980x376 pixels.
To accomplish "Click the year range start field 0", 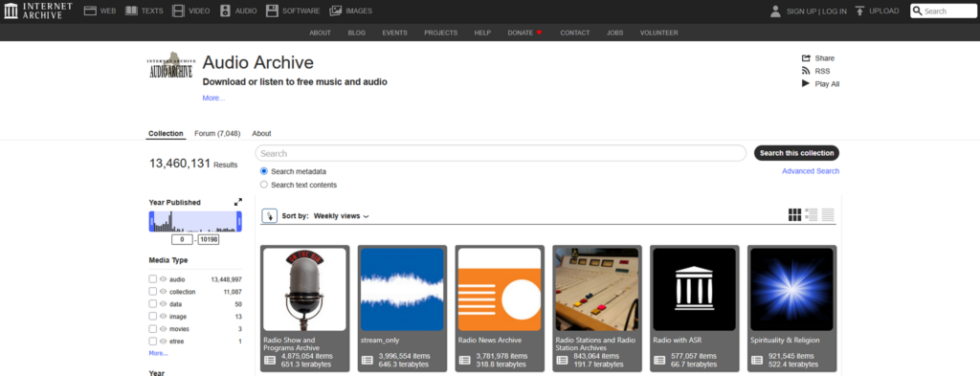I will coord(182,240).
